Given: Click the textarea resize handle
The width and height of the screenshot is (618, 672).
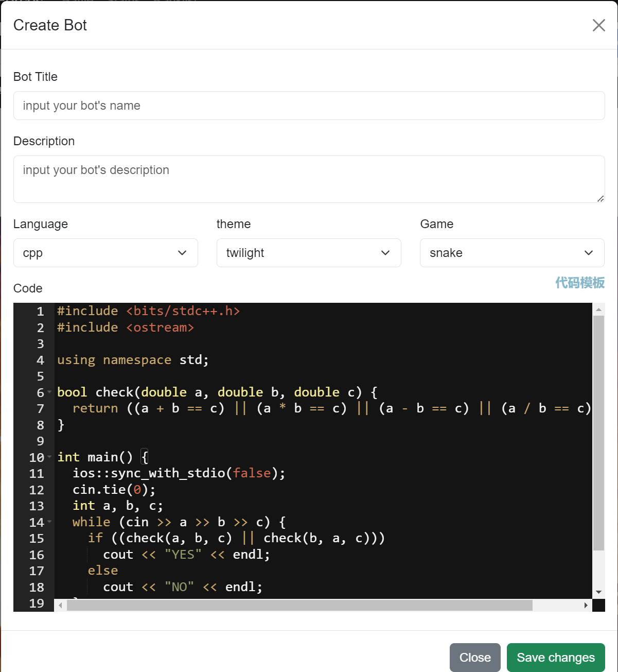Looking at the screenshot, I should tap(600, 198).
